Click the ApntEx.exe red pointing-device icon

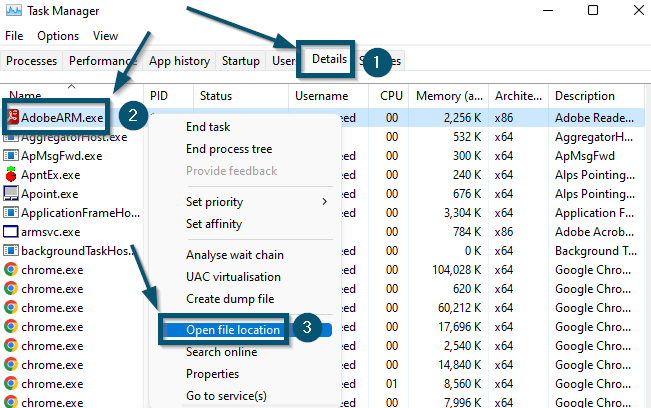pos(11,174)
